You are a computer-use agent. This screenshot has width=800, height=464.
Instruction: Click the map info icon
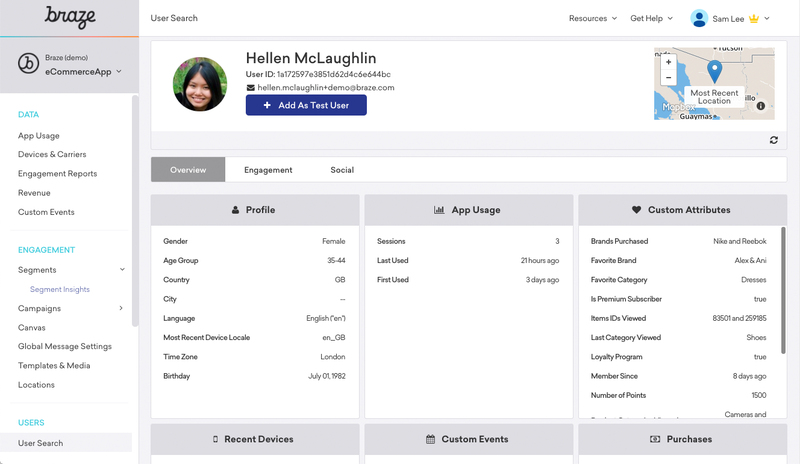[761, 106]
